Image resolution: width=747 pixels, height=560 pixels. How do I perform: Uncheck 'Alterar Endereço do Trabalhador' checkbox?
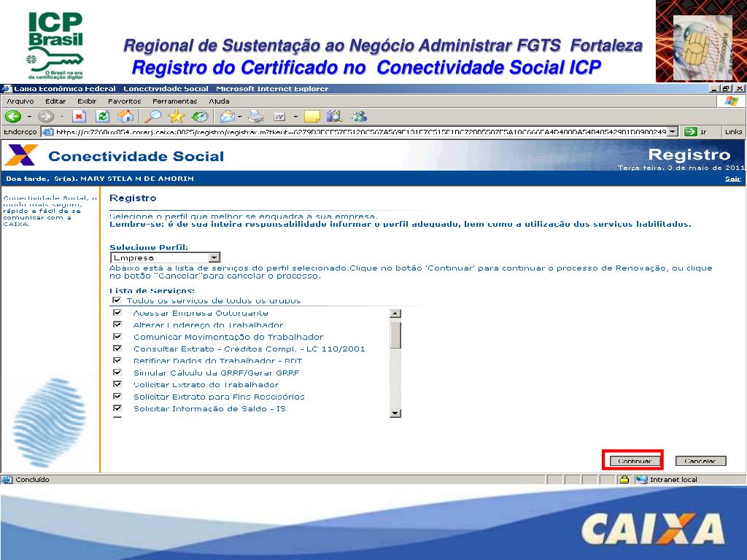[117, 324]
